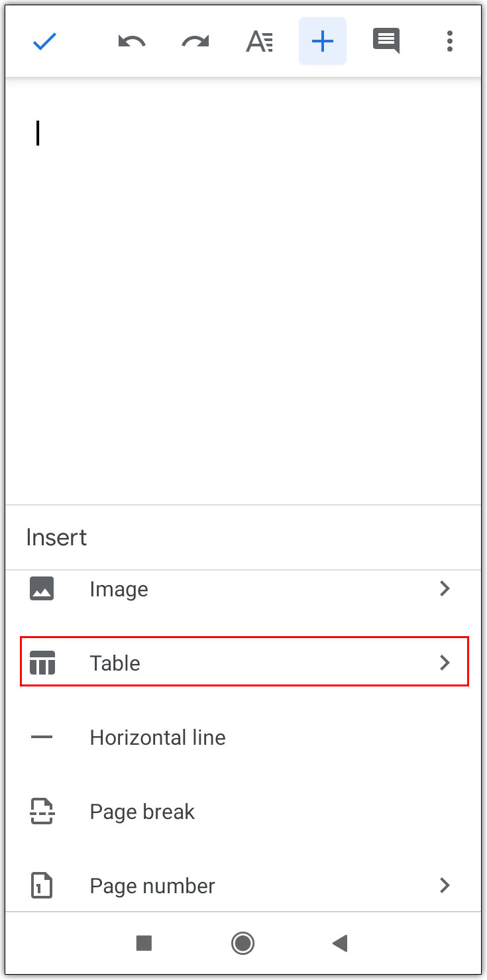The height and width of the screenshot is (980, 487).
Task: Tap the blue checkmark done icon
Action: tap(44, 42)
